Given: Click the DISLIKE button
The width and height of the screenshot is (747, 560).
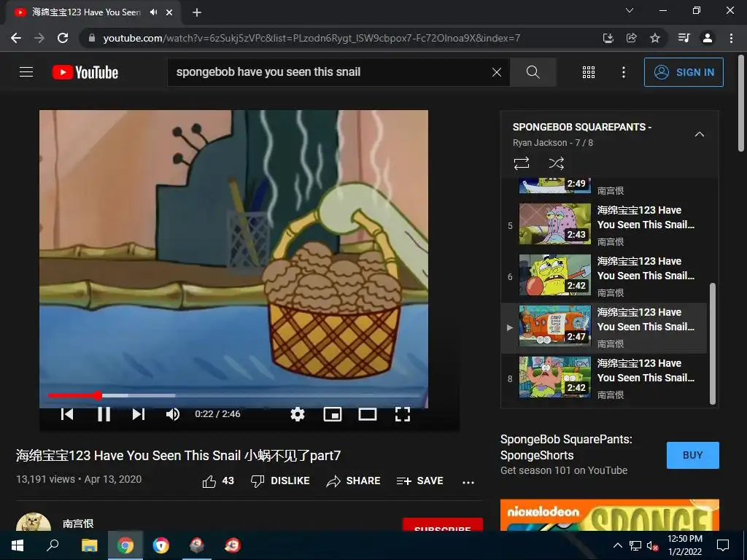Looking at the screenshot, I should point(280,481).
